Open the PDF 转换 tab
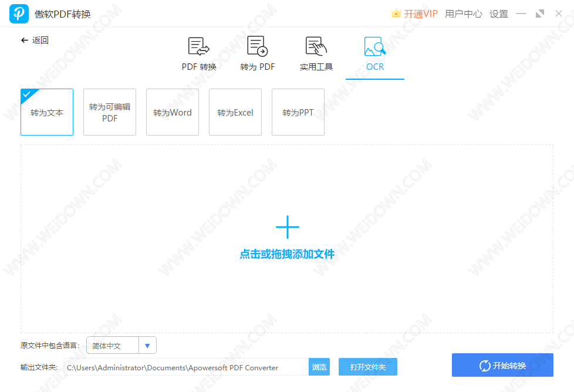 coord(199,54)
